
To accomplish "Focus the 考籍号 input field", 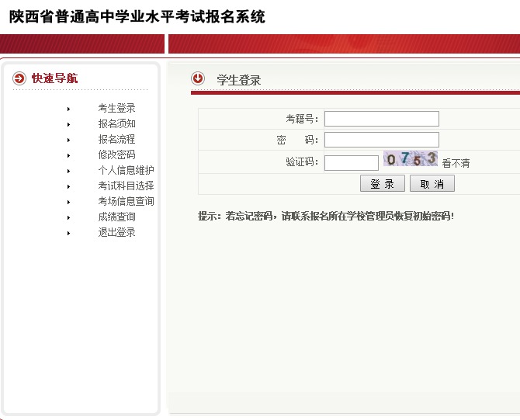I will [x=381, y=119].
